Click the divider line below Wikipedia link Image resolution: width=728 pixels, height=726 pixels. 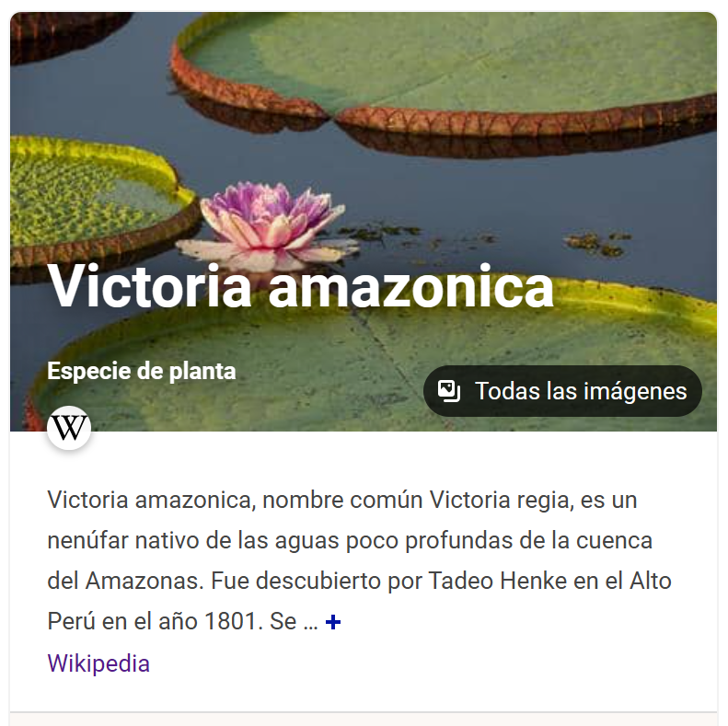pyautogui.click(x=364, y=711)
